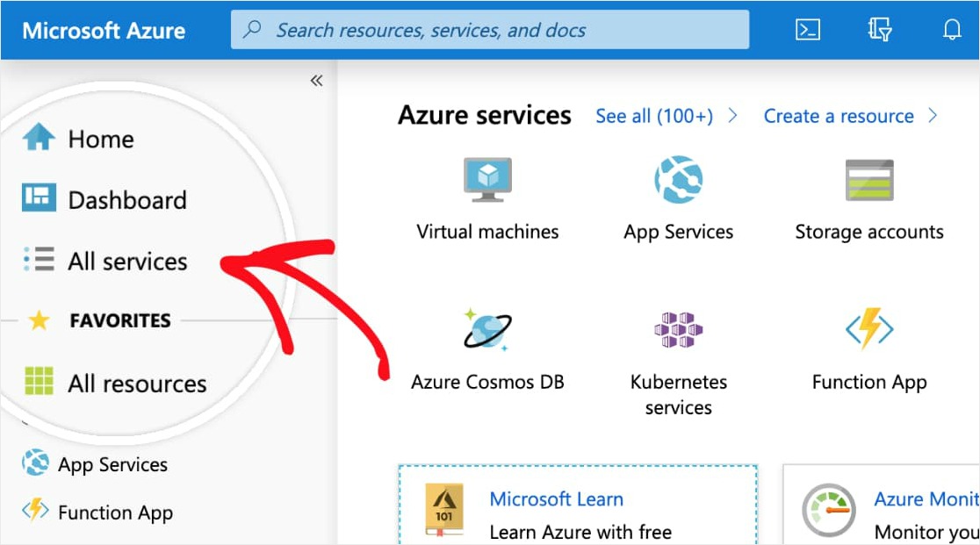
Task: Open the Azure Cosmos DB planet icon
Action: [x=487, y=329]
